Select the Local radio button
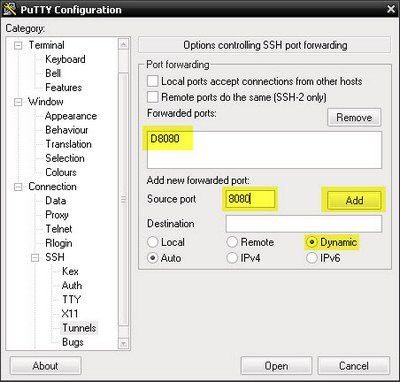Screen dimensions: 400x382 pyautogui.click(x=153, y=242)
